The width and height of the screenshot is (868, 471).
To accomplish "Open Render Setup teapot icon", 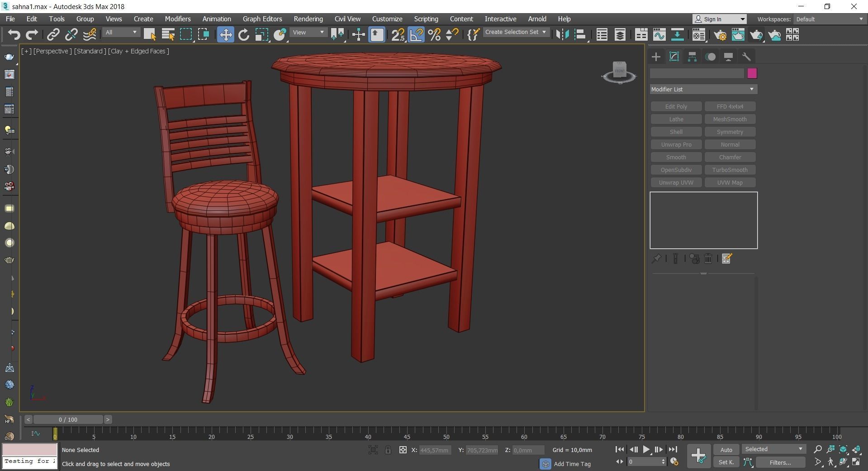I will point(720,35).
